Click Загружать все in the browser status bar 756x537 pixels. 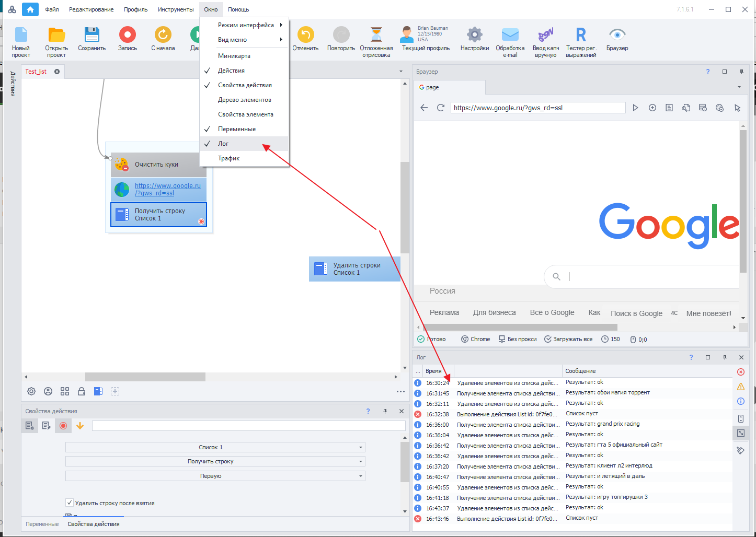568,339
